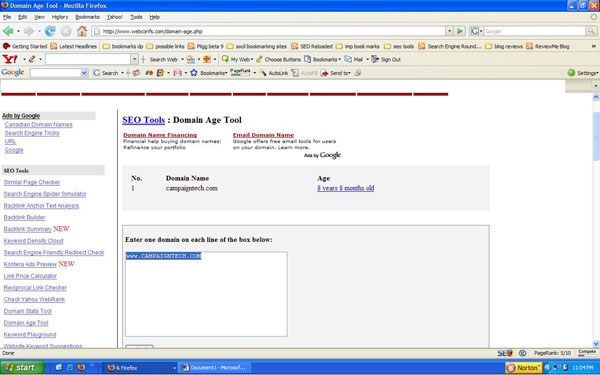Click the Start button on taskbar

[22, 367]
